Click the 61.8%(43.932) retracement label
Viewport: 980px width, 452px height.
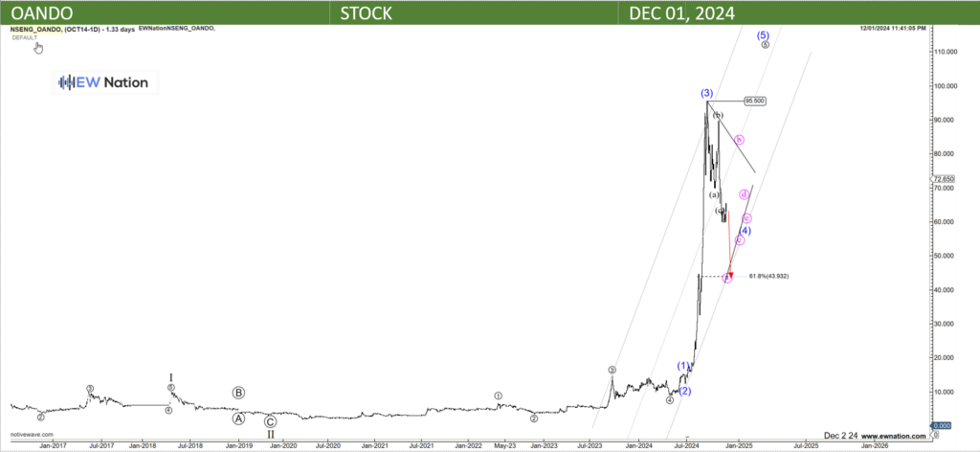point(768,276)
